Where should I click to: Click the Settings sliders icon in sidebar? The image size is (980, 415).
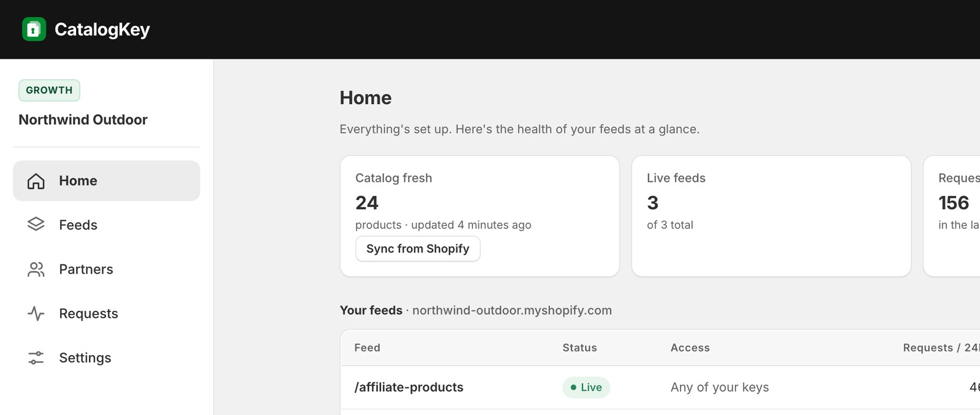click(x=36, y=357)
